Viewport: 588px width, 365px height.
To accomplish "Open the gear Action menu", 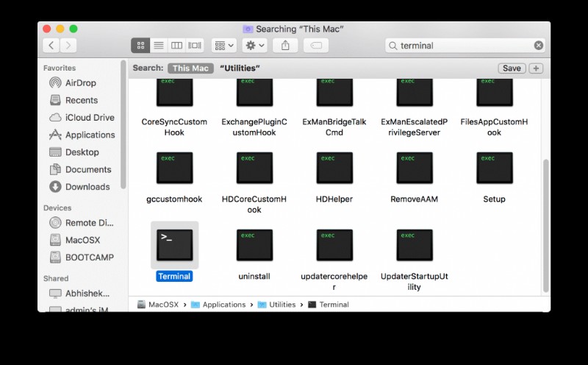I will 254,46.
